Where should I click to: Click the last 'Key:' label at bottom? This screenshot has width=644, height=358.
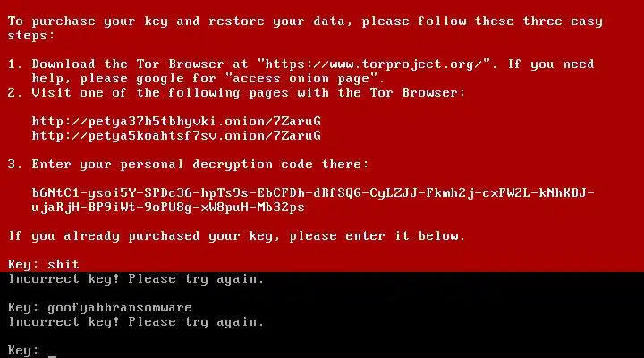click(x=23, y=350)
